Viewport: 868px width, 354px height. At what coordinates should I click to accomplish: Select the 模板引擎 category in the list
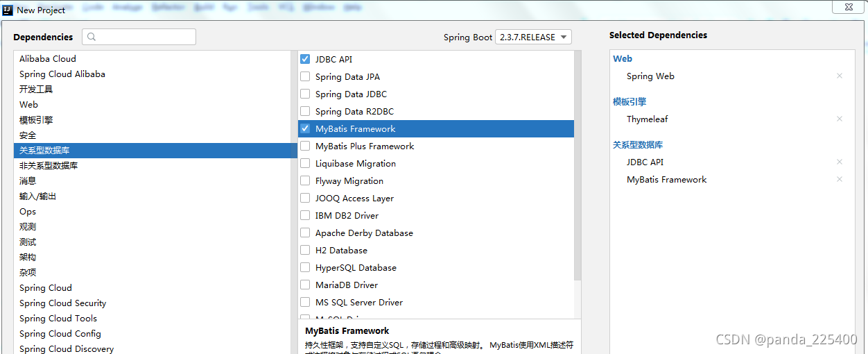point(155,120)
